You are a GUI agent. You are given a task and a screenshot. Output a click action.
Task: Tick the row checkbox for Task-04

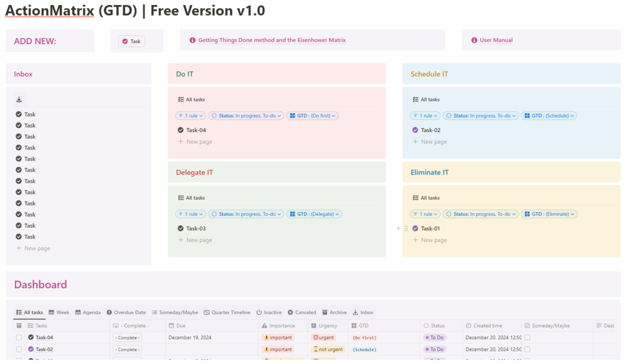tap(19, 338)
